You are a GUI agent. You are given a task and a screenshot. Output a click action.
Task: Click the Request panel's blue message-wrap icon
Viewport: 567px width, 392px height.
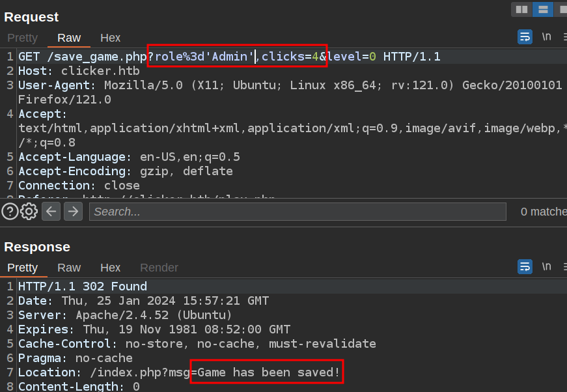pos(525,36)
